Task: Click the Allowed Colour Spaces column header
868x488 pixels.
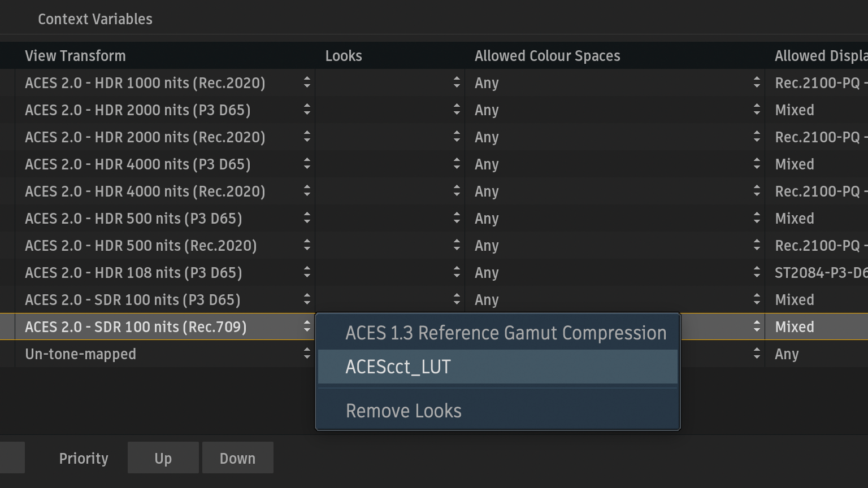Action: click(x=547, y=56)
